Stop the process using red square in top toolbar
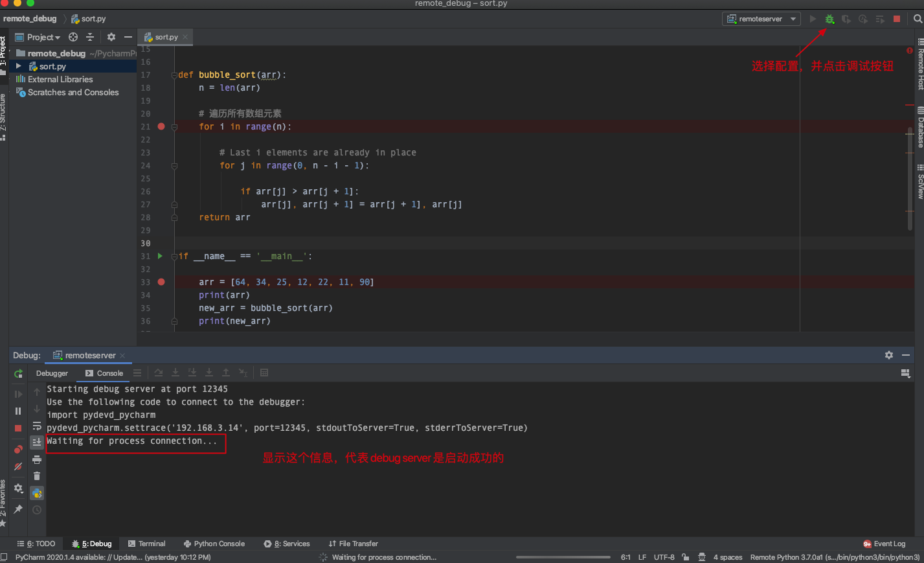The image size is (924, 563). pyautogui.click(x=897, y=19)
